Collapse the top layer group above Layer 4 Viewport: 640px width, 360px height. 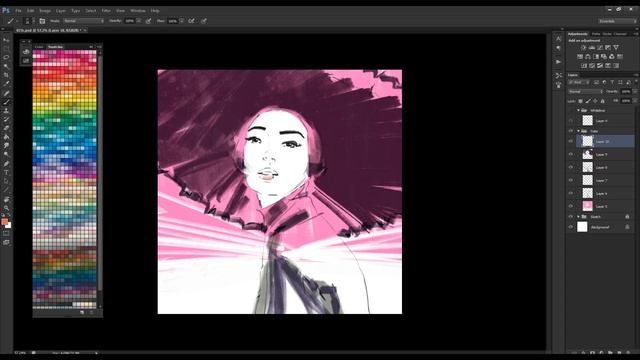pos(578,110)
